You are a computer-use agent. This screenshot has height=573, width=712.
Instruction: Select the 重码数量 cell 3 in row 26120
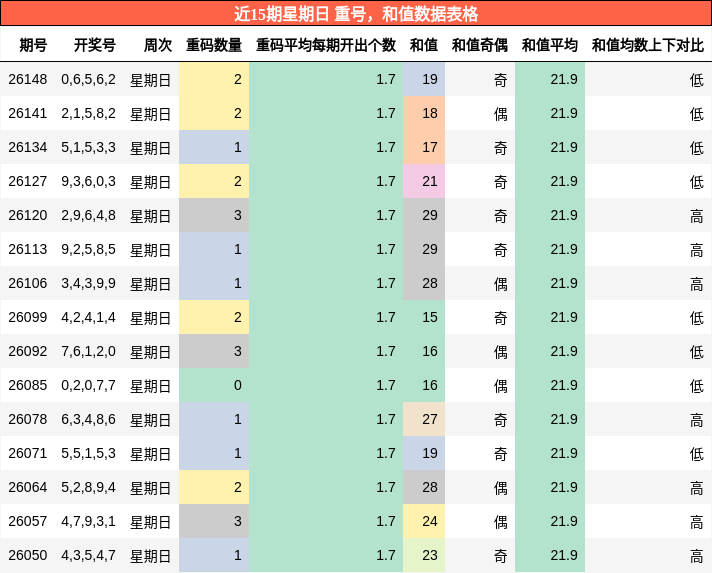[x=214, y=215]
